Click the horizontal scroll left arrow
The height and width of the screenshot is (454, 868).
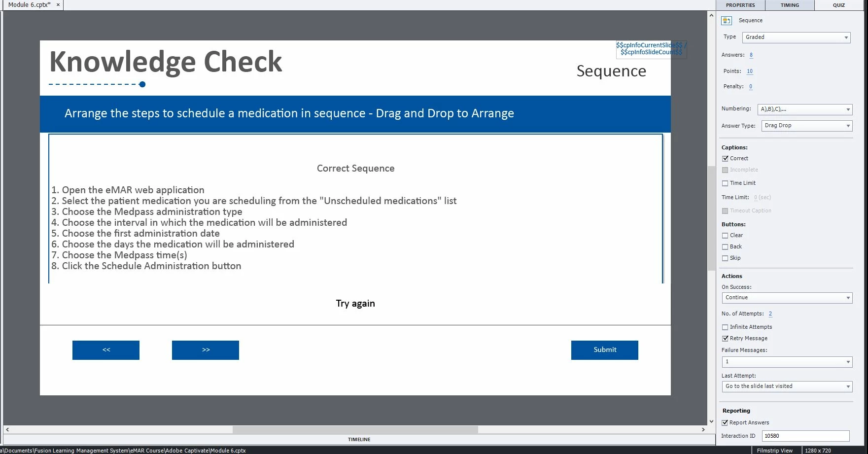[7, 430]
